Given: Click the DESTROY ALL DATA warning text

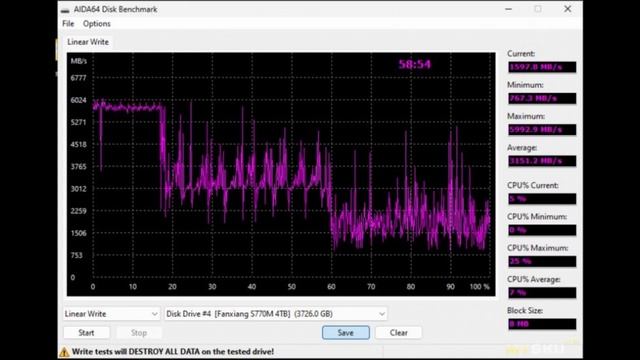Looking at the screenshot, I should tap(173, 351).
